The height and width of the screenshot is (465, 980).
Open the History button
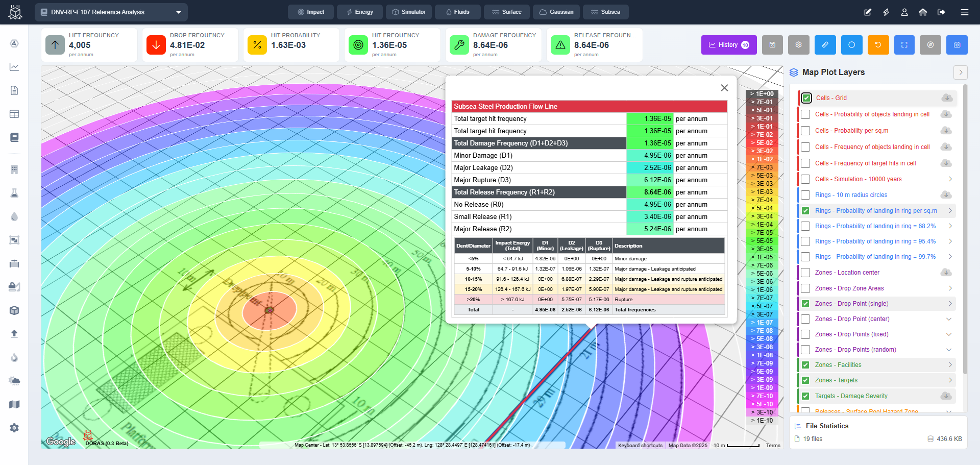coord(728,45)
